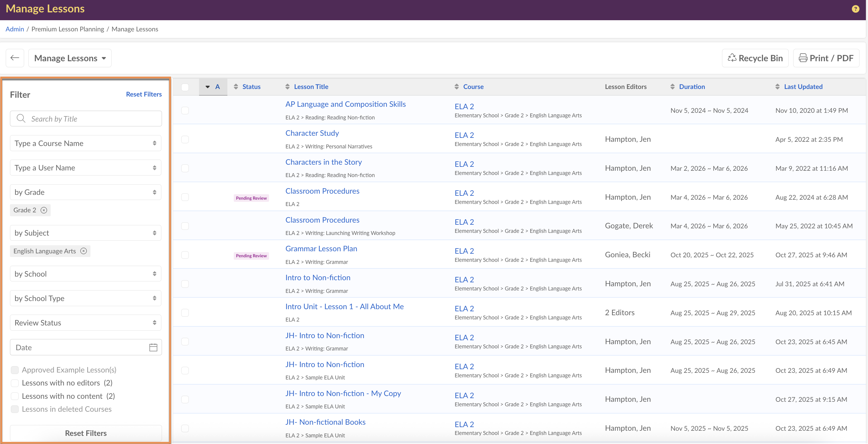Viewport: 868px width, 444px height.
Task: Open the Manage Lessons dropdown menu
Action: pos(70,58)
